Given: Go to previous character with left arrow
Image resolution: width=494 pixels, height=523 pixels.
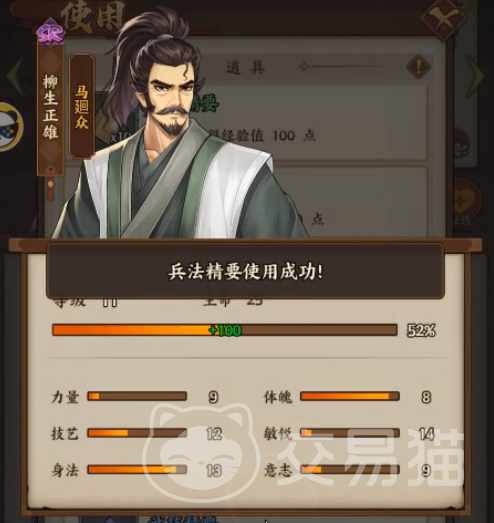Looking at the screenshot, I should click(x=15, y=75).
